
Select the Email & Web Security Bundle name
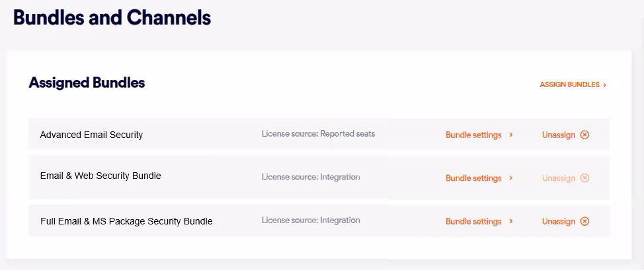tap(101, 176)
